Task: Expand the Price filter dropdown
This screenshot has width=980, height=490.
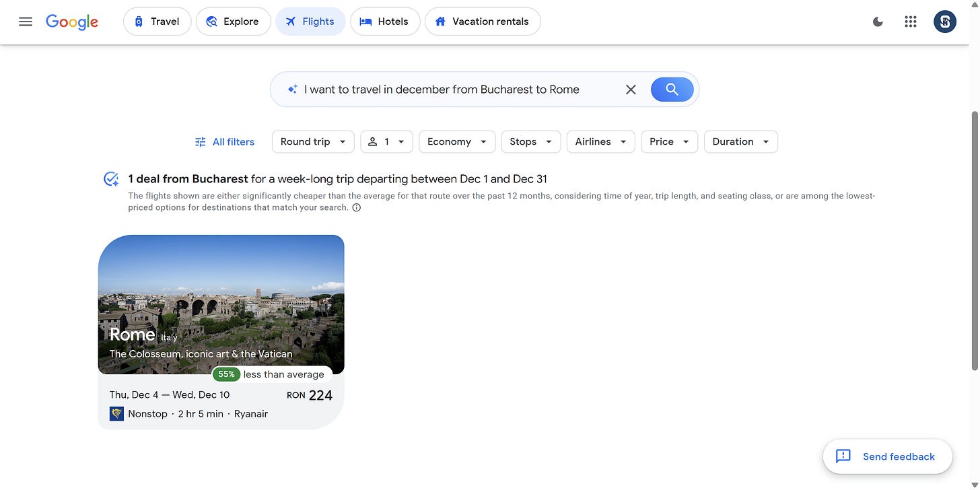Action: coord(670,142)
